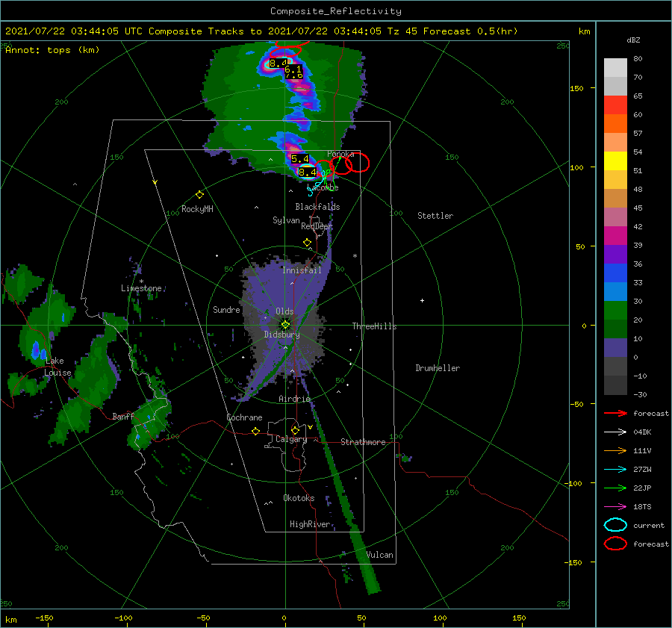This screenshot has height=628, width=672.
Task: Click the Vulcan label
Action: point(379,555)
